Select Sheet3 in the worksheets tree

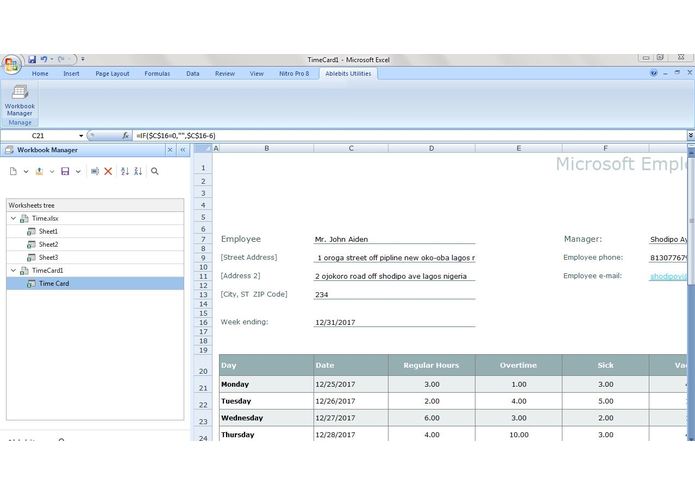[48, 257]
